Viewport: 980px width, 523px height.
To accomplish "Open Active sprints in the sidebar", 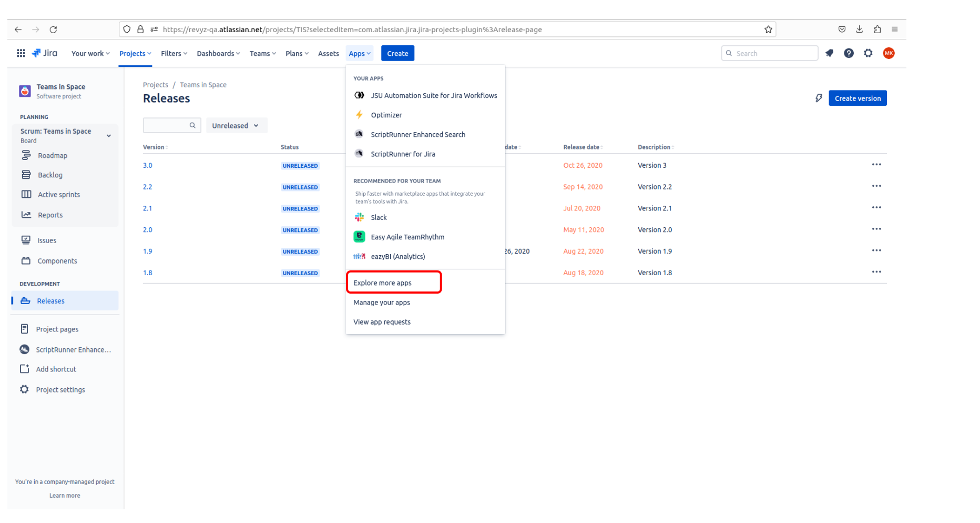I will (x=65, y=195).
